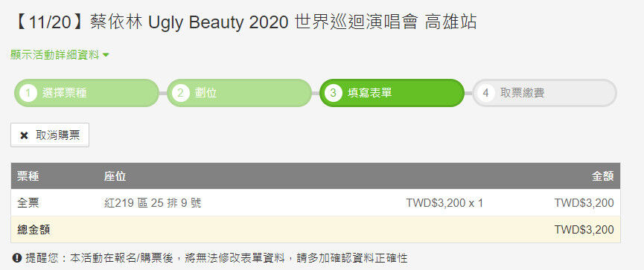Click the step 4 number circle

coord(485,93)
